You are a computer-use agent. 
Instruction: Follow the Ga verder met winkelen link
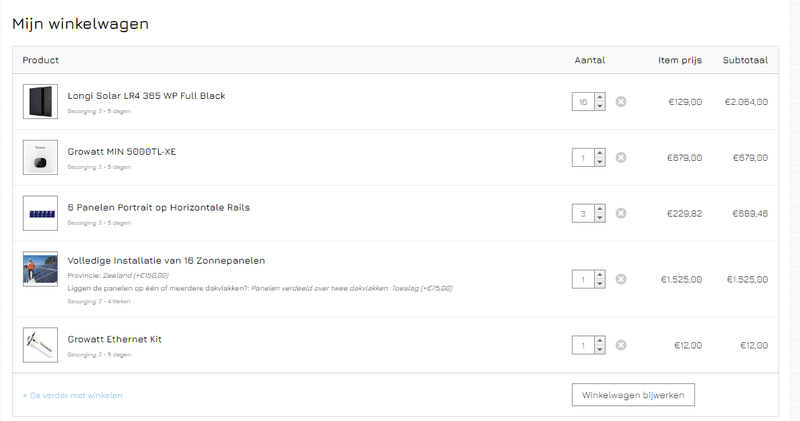72,395
